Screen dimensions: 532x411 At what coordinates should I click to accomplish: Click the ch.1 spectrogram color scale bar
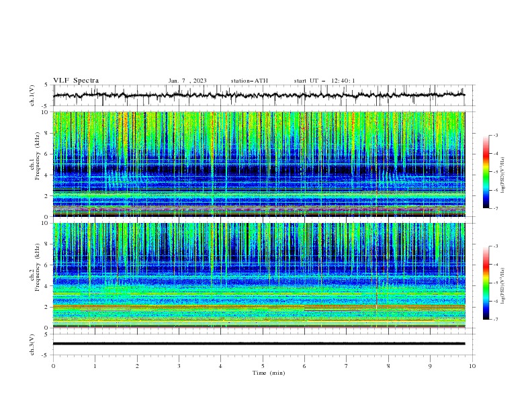[486, 172]
